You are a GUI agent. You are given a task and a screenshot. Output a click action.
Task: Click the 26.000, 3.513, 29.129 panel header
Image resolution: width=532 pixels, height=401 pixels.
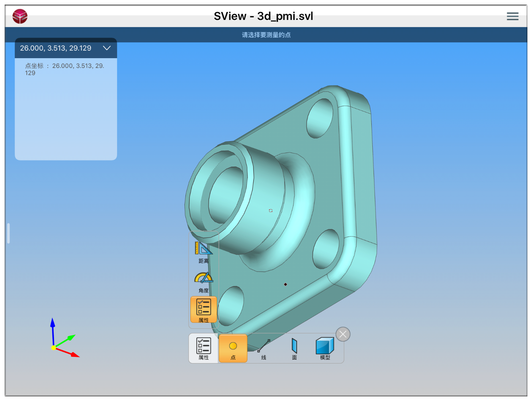tap(56, 48)
